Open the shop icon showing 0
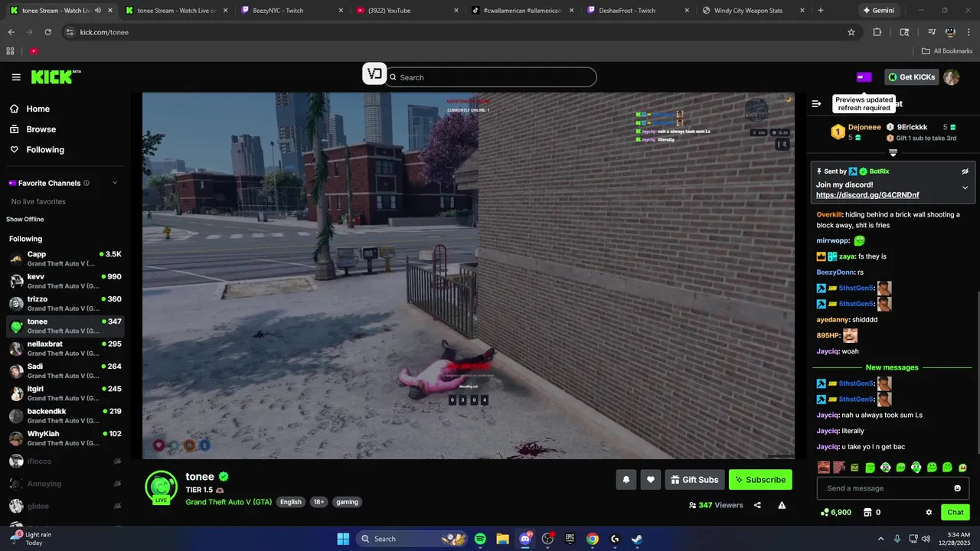Screen dimensions: 980x551 [867, 512]
